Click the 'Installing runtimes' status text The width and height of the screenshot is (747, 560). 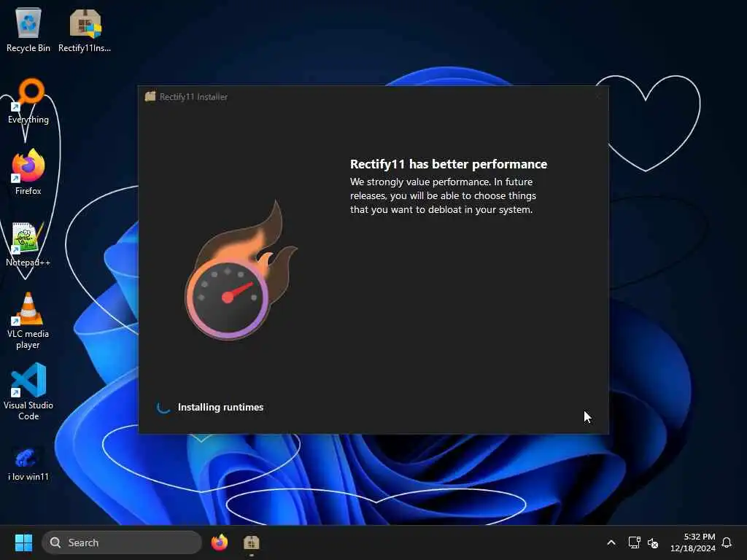[220, 407]
